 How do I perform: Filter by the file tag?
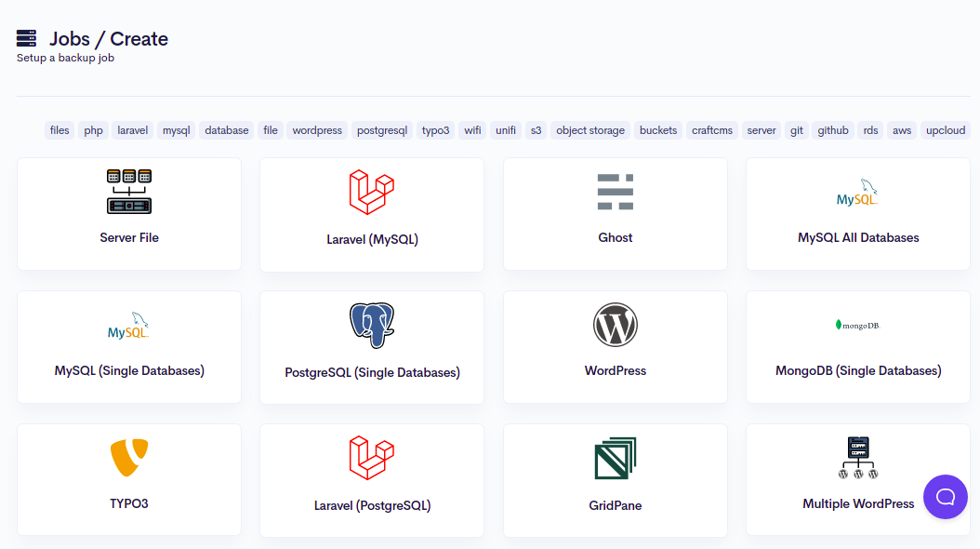tap(270, 130)
